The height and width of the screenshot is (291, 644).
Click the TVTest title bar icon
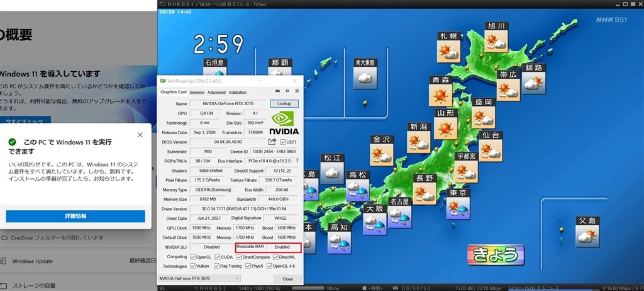(162, 4)
